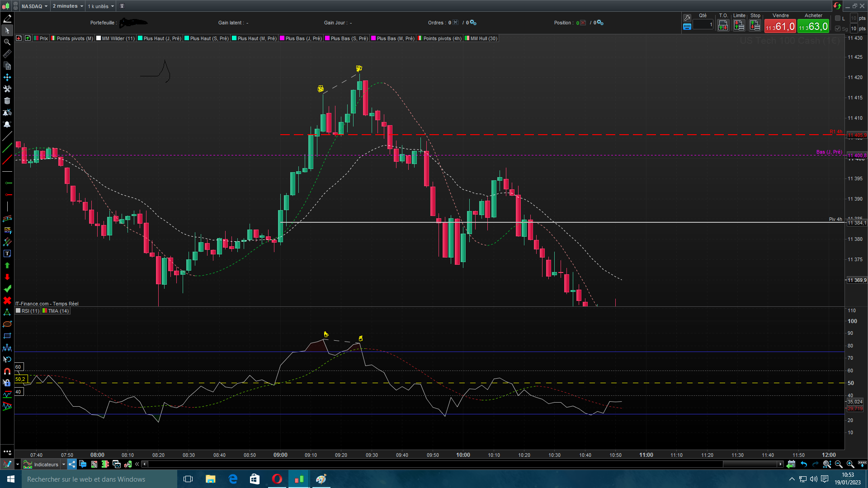This screenshot has width=868, height=488.
Task: Click the Stop order icon
Action: point(755,26)
